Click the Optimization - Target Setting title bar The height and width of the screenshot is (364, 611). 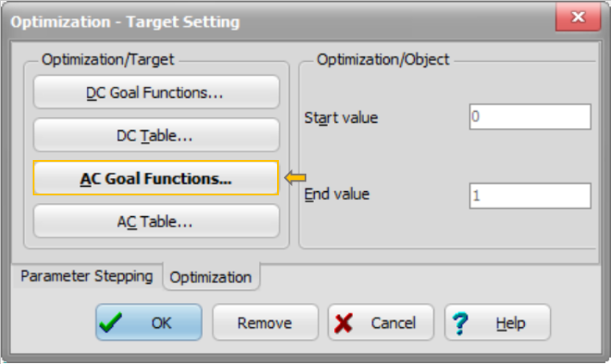click(258, 21)
